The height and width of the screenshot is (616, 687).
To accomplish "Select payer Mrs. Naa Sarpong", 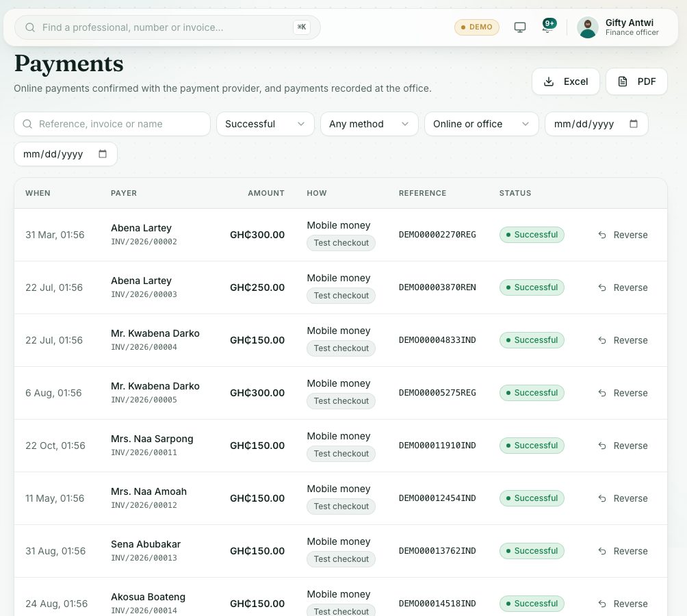I will [x=152, y=439].
